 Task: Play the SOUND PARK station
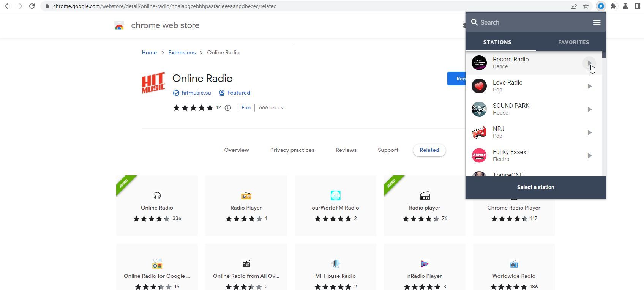tap(589, 109)
